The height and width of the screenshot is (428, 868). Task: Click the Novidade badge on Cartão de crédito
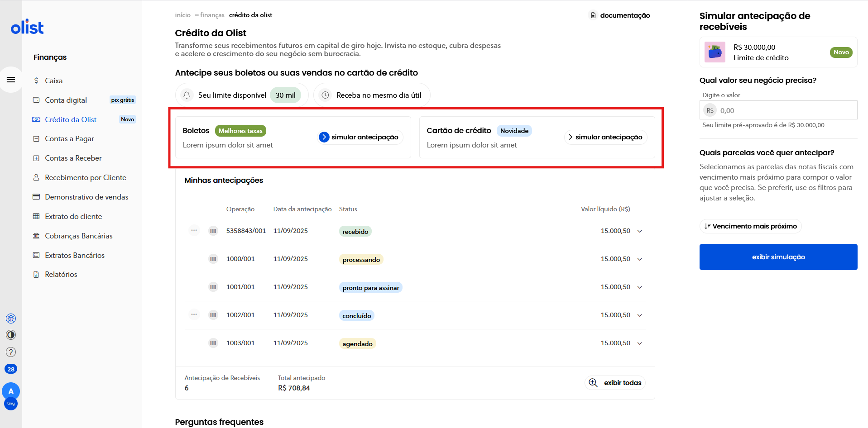tap(514, 131)
